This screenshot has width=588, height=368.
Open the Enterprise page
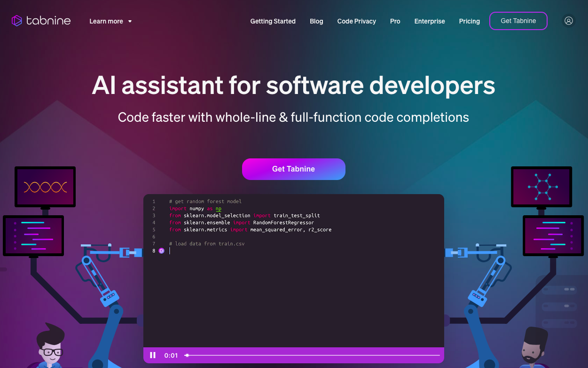[x=429, y=21]
